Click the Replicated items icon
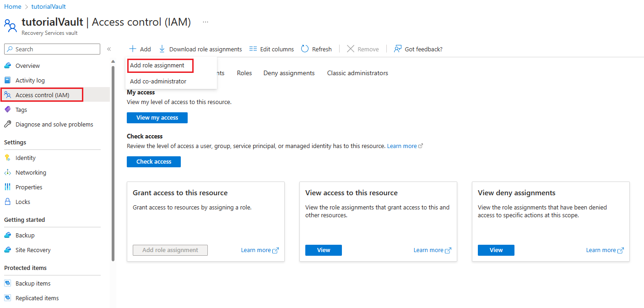 (7, 298)
